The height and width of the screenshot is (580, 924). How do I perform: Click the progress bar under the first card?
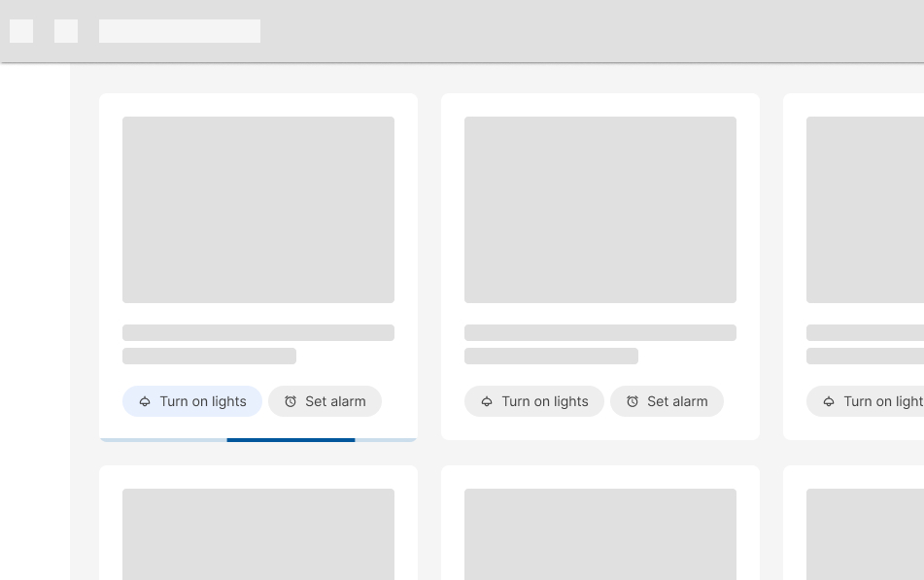tap(258, 440)
